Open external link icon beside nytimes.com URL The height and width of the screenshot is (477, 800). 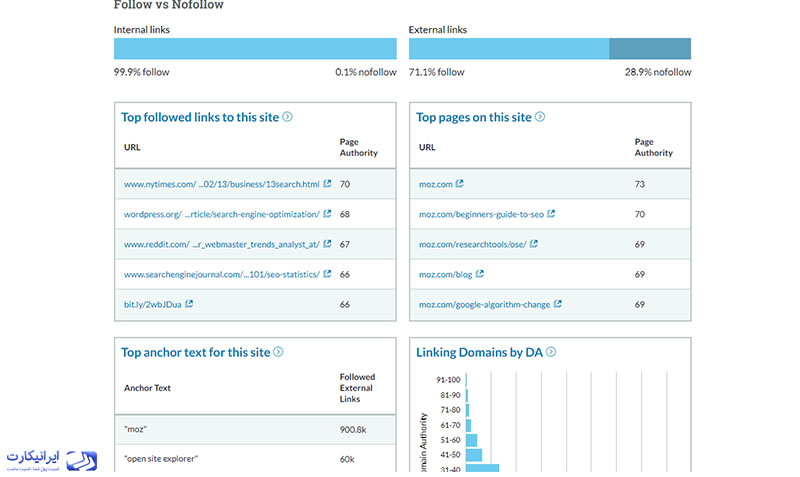tap(327, 184)
